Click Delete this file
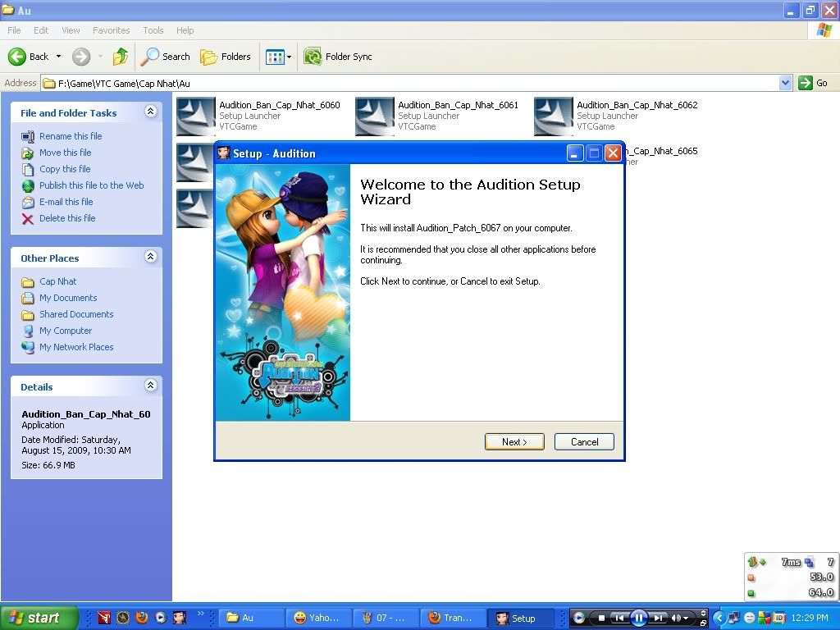This screenshot has width=840, height=630. tap(67, 218)
